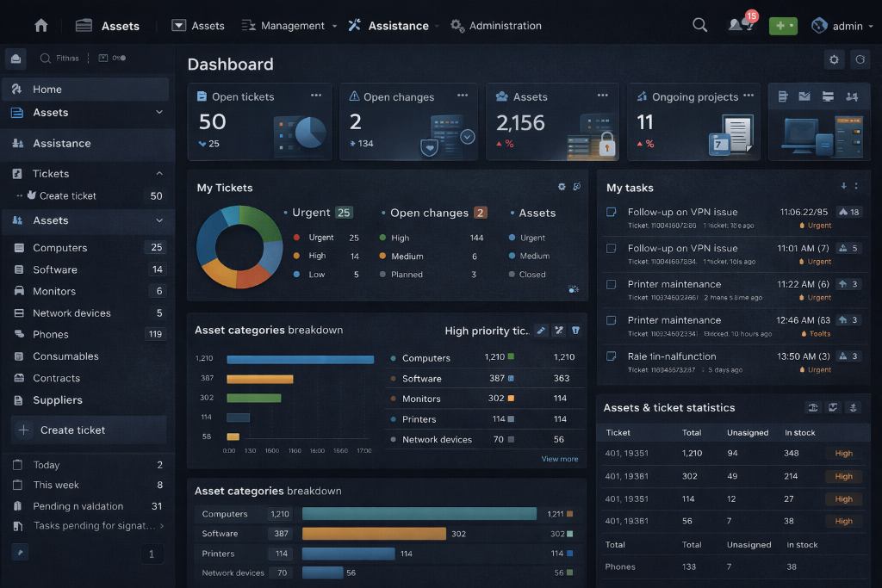Click the My Tickets gear icon
The height and width of the screenshot is (588, 882).
tap(562, 187)
